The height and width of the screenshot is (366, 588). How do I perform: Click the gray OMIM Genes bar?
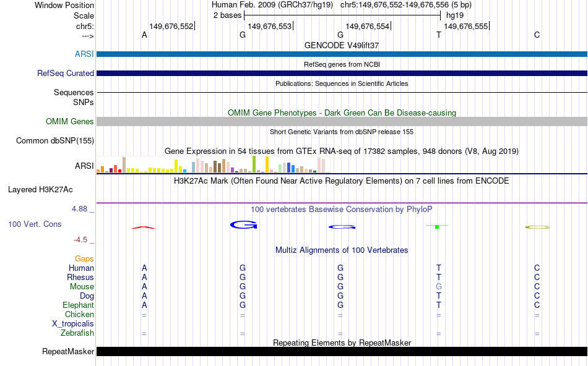pyautogui.click(x=342, y=121)
